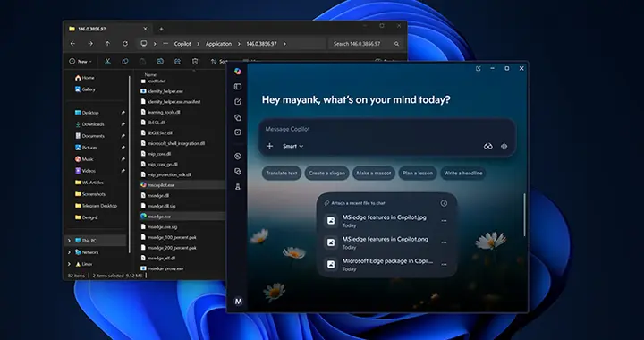The width and height of the screenshot is (644, 340).
Task: Click the Create a slogan suggestion
Action: pyautogui.click(x=326, y=173)
